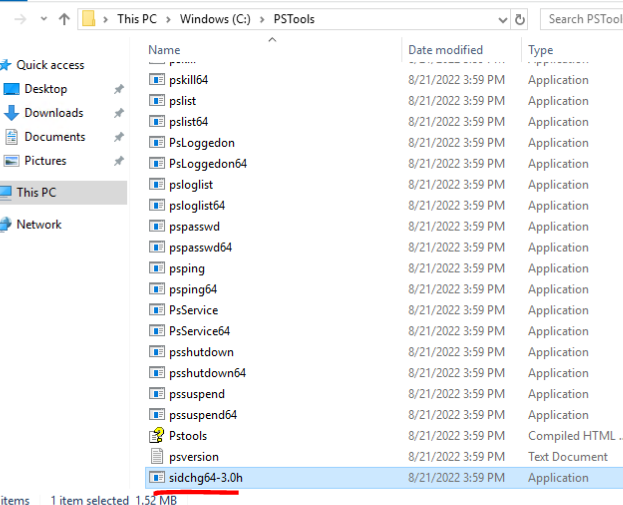Click the pskill64 application icon
Image resolution: width=623 pixels, height=505 pixels.
[x=157, y=79]
